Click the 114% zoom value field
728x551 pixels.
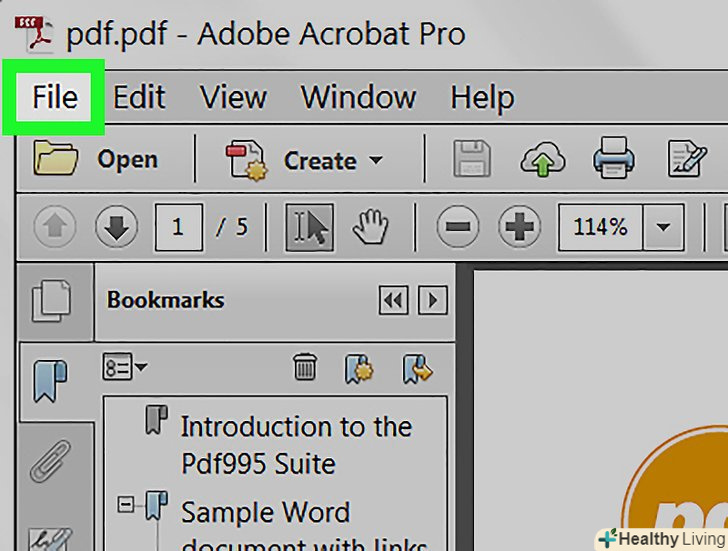[601, 227]
